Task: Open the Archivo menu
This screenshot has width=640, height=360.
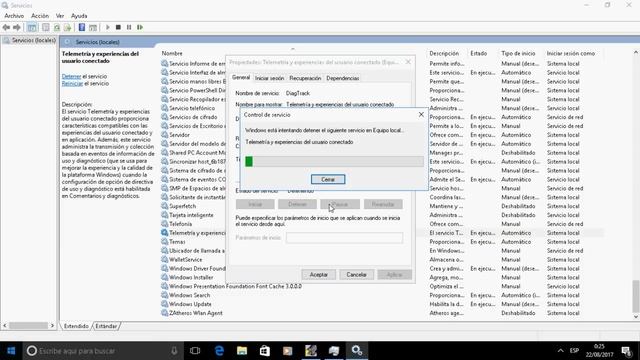Action: coord(14,16)
